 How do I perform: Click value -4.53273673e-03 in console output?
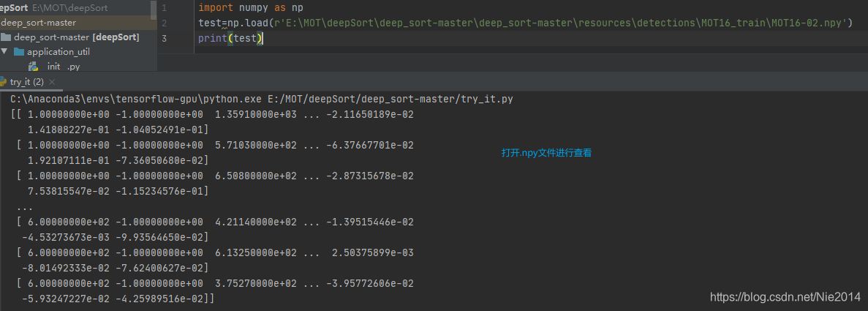tap(65, 237)
